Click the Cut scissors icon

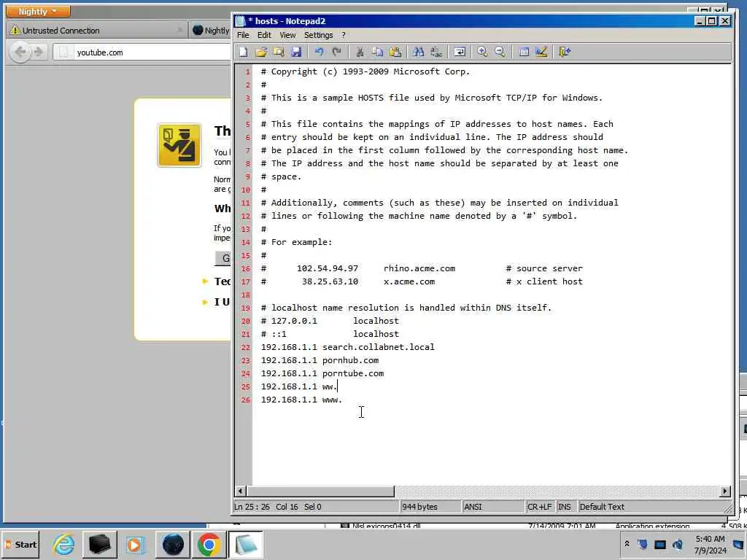(x=360, y=52)
